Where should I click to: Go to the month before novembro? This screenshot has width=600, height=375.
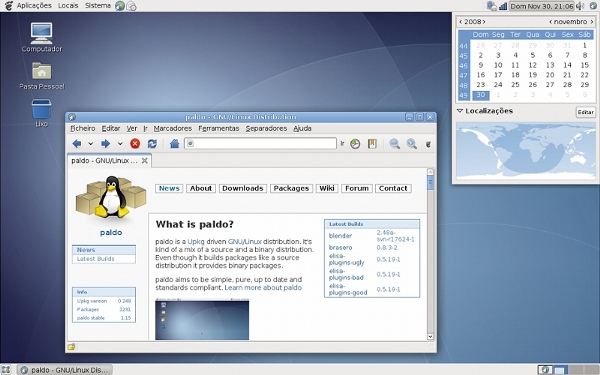click(551, 22)
